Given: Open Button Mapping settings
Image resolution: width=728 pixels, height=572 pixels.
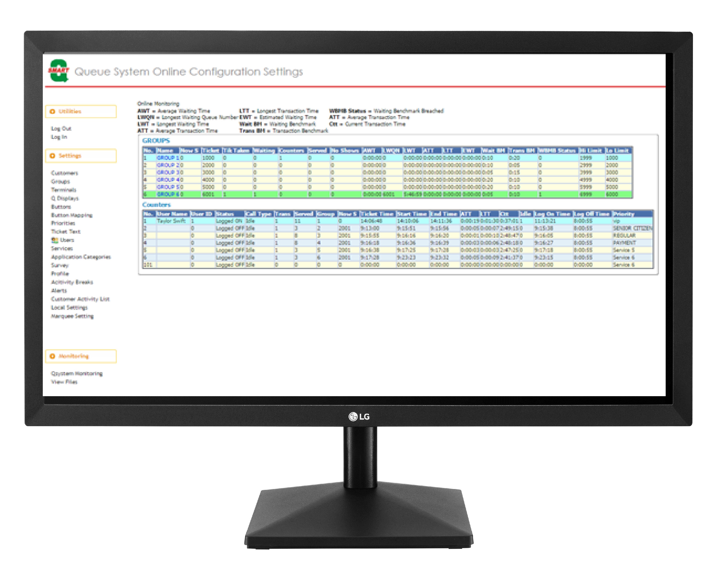Looking at the screenshot, I should [72, 215].
